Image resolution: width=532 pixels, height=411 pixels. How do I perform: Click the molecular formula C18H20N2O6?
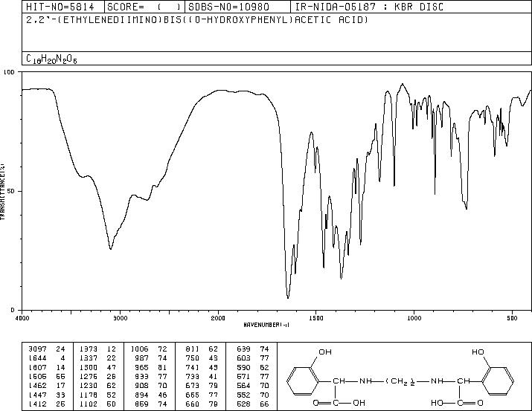tap(51, 59)
